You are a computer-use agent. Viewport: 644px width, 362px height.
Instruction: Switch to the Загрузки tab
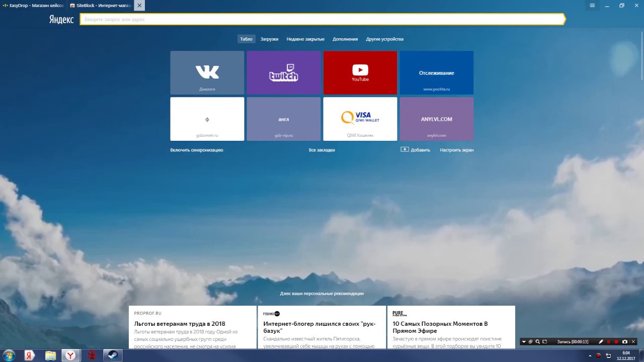coord(269,39)
